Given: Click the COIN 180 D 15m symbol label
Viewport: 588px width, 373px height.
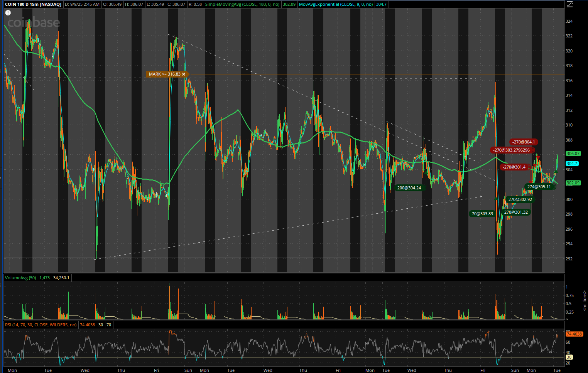Looking at the screenshot, I should [33, 4].
